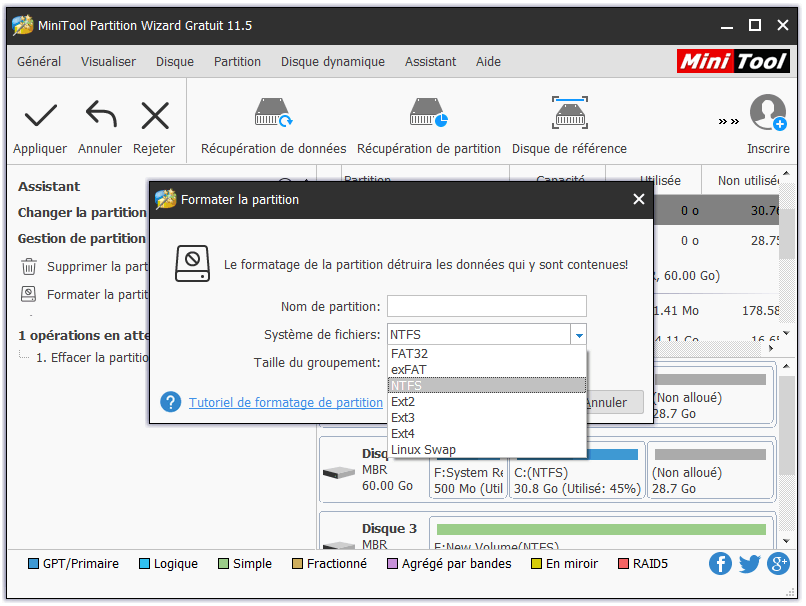The height and width of the screenshot is (606, 806).
Task: Open Tutoriel de formatage de partition link
Action: pos(286,402)
